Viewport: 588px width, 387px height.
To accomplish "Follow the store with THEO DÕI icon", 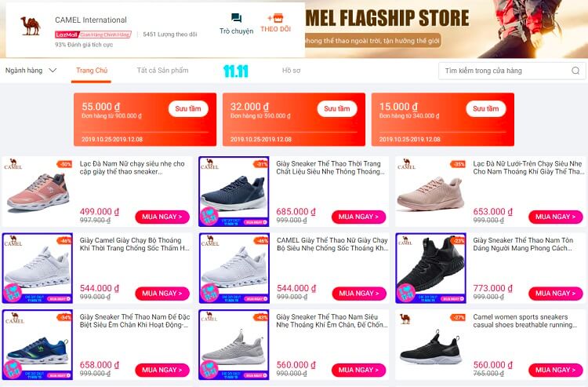I will (276, 18).
